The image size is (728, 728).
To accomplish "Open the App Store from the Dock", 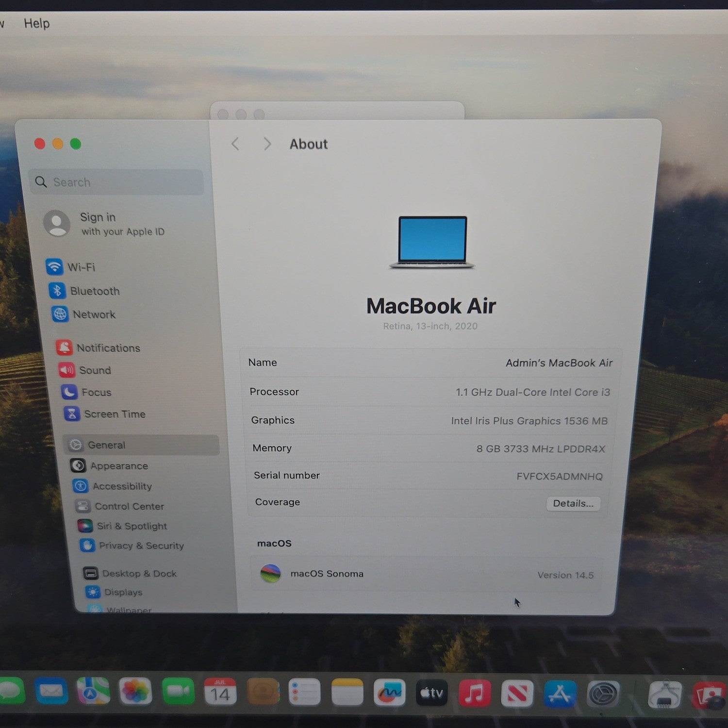I will [560, 695].
